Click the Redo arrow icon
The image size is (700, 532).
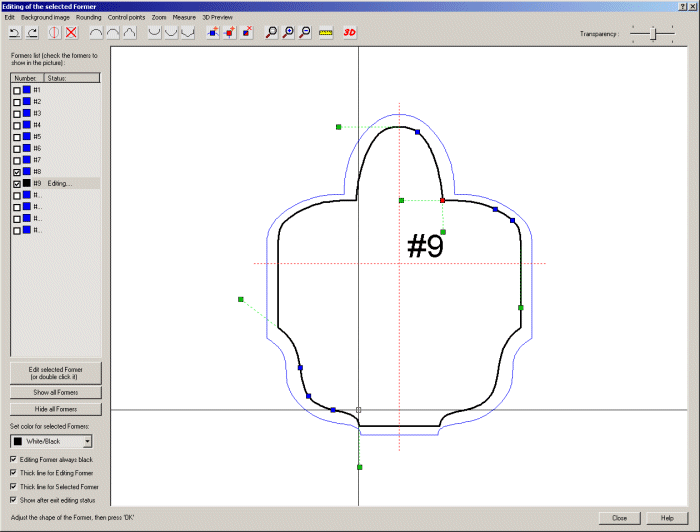pos(32,32)
